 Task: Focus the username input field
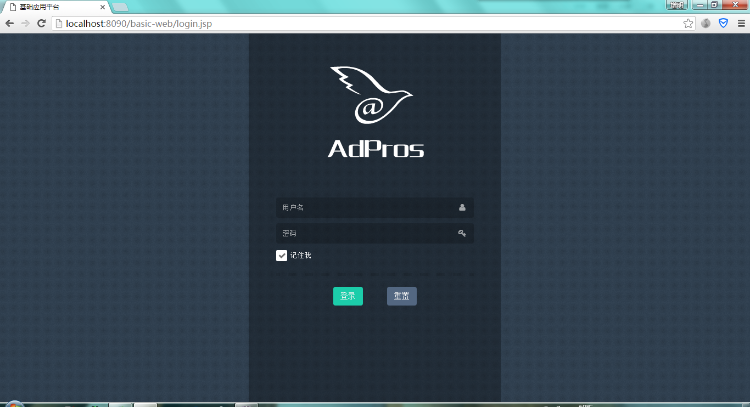(x=375, y=208)
